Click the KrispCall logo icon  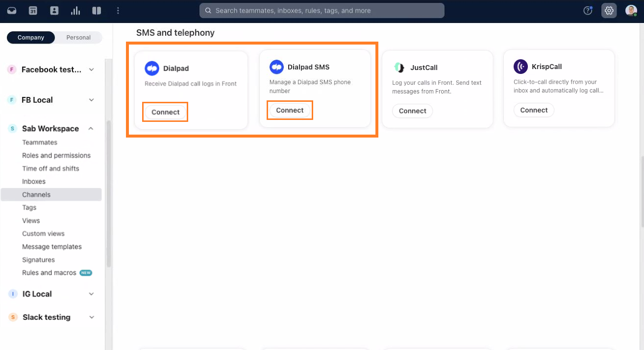click(x=520, y=67)
